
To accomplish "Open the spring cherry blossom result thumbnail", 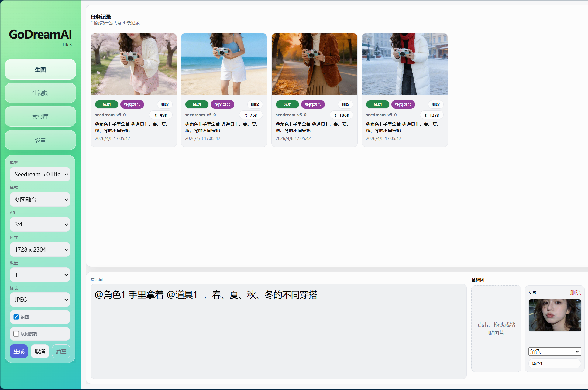I will (x=134, y=64).
